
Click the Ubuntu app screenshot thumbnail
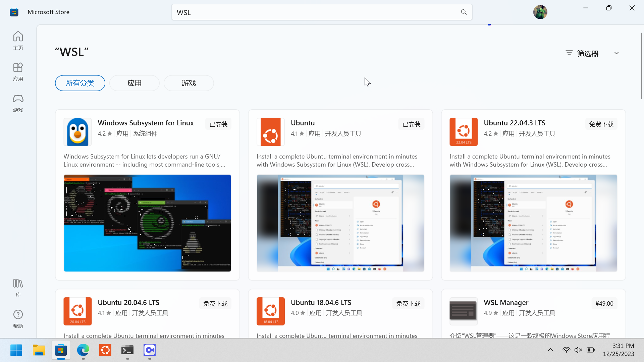[340, 223]
